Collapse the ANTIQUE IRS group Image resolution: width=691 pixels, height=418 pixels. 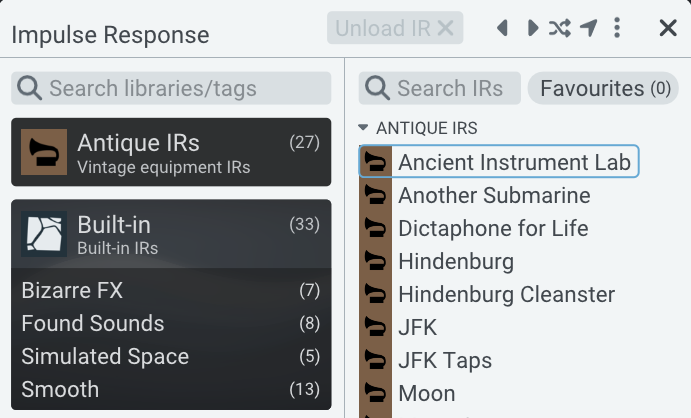point(362,128)
